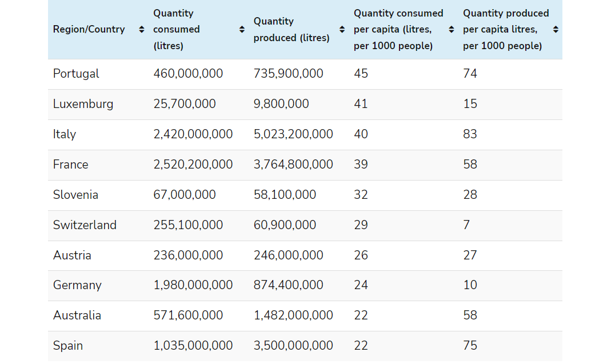Select the Spain row name

pyautogui.click(x=68, y=346)
